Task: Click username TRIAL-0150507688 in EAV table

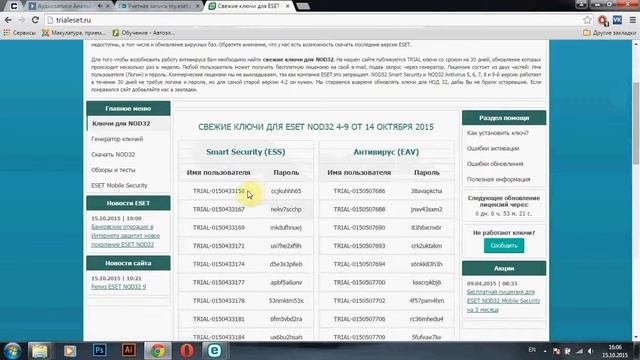Action: pos(359,209)
